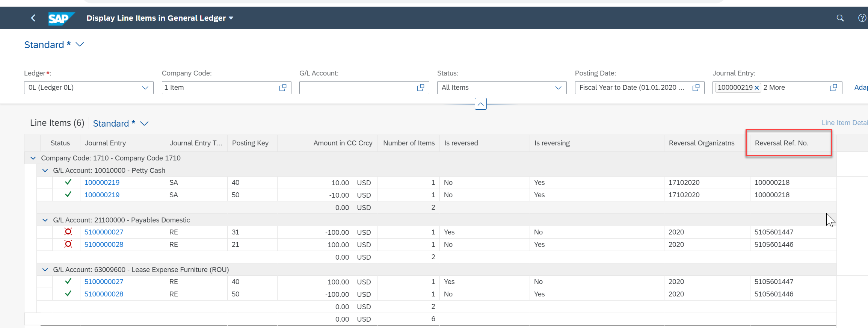Open the Line Items table variant dropdown
This screenshot has width=868, height=328.
[x=144, y=123]
